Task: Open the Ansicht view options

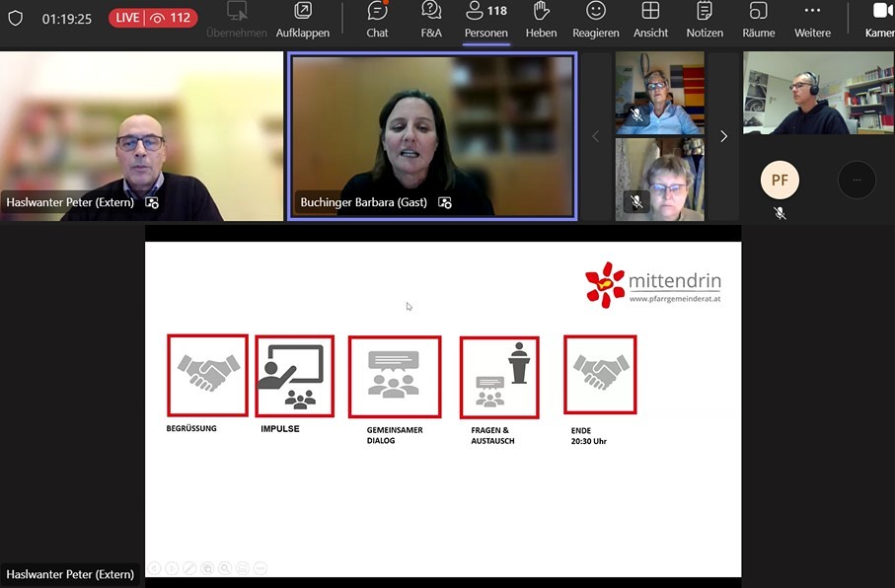Action: point(650,20)
